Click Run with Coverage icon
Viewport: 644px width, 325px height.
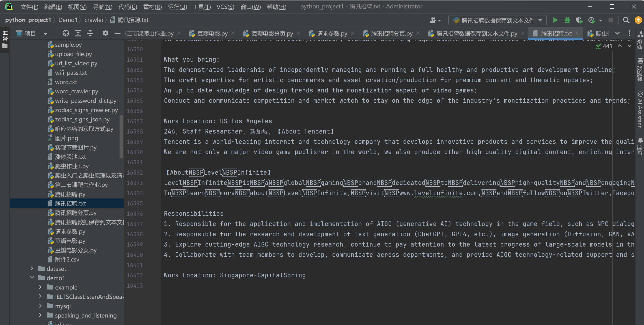click(x=579, y=20)
